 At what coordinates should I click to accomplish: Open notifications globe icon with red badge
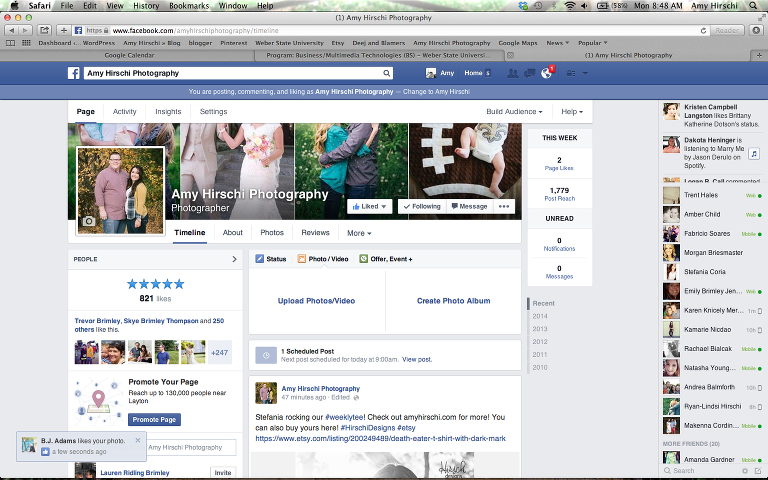click(547, 73)
